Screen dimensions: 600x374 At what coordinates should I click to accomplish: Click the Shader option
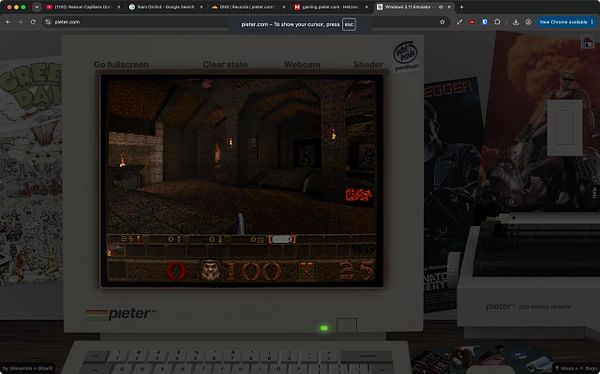click(368, 65)
